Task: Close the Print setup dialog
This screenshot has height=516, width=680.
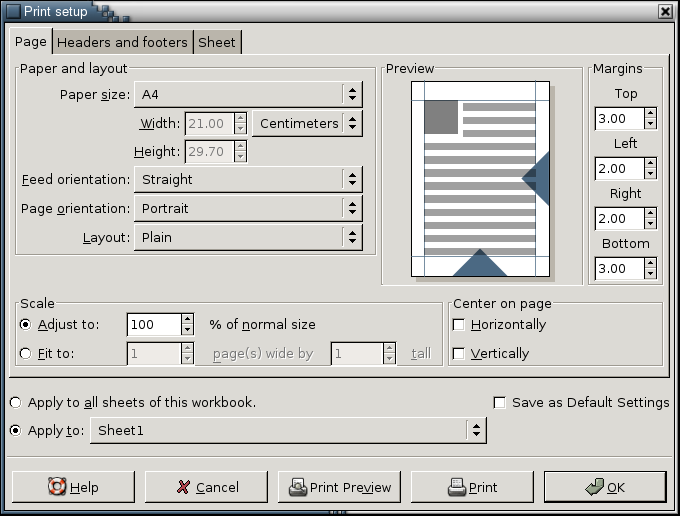Action: (x=665, y=11)
